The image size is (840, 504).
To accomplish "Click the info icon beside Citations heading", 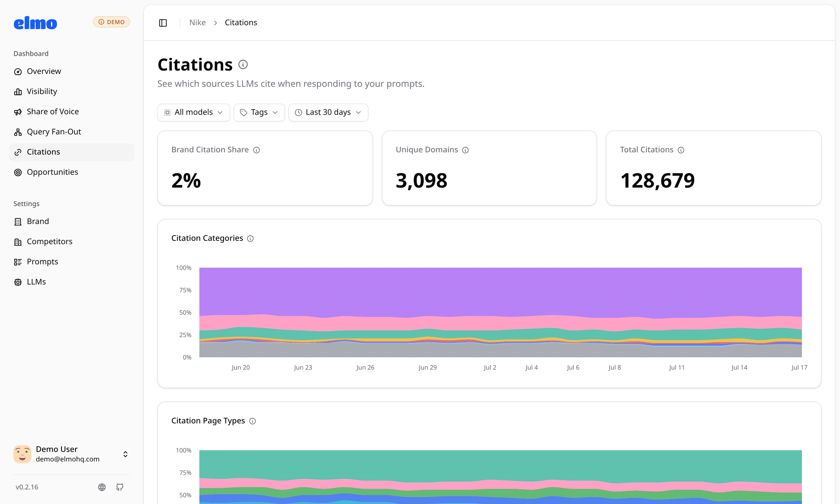I will [243, 64].
